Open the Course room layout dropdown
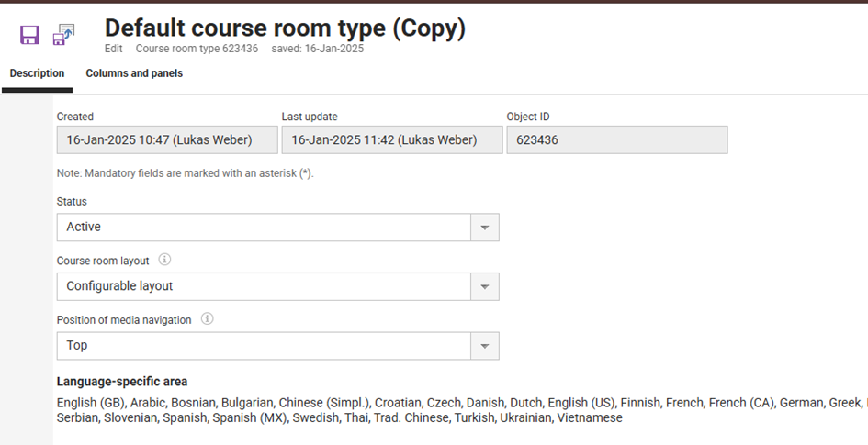868x445 pixels. pos(484,287)
